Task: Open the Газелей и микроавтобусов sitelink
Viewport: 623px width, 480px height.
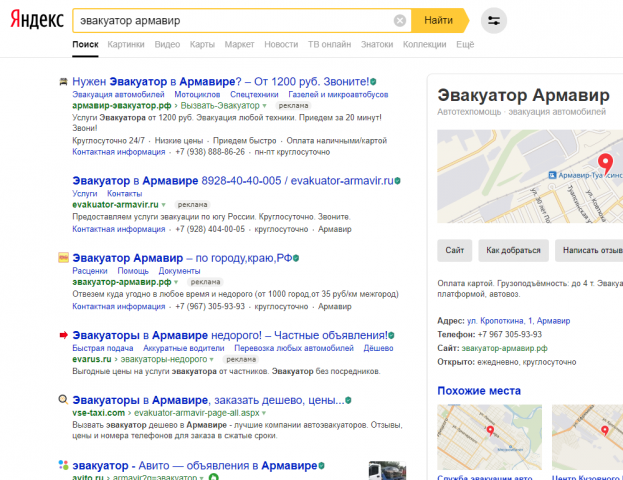Action: tap(338, 95)
